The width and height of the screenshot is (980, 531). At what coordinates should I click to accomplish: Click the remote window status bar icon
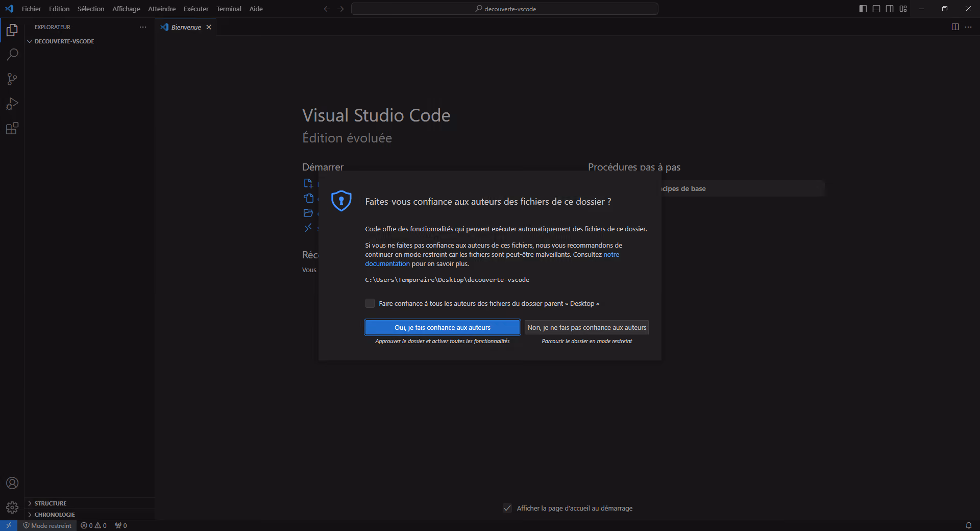[x=9, y=525]
